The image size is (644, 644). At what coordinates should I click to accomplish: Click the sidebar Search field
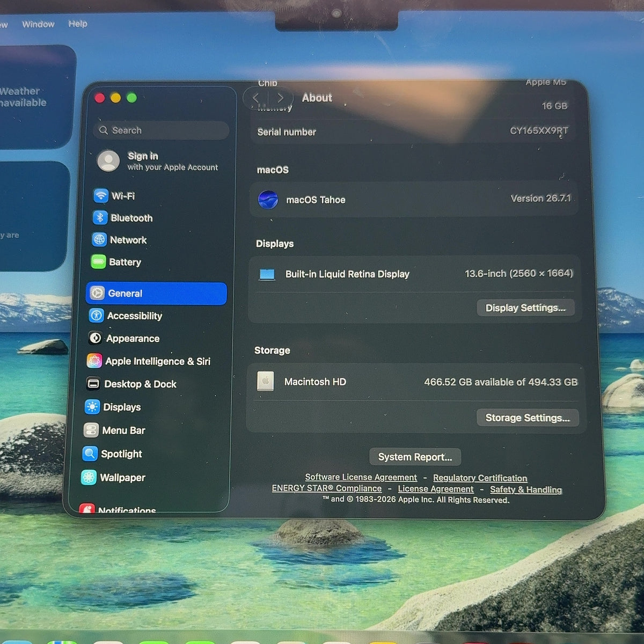click(161, 130)
